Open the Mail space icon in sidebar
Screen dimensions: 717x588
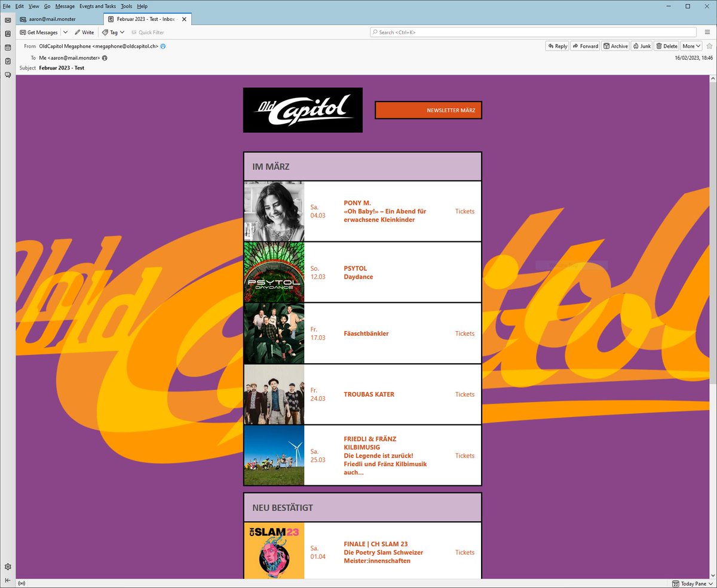click(x=8, y=20)
